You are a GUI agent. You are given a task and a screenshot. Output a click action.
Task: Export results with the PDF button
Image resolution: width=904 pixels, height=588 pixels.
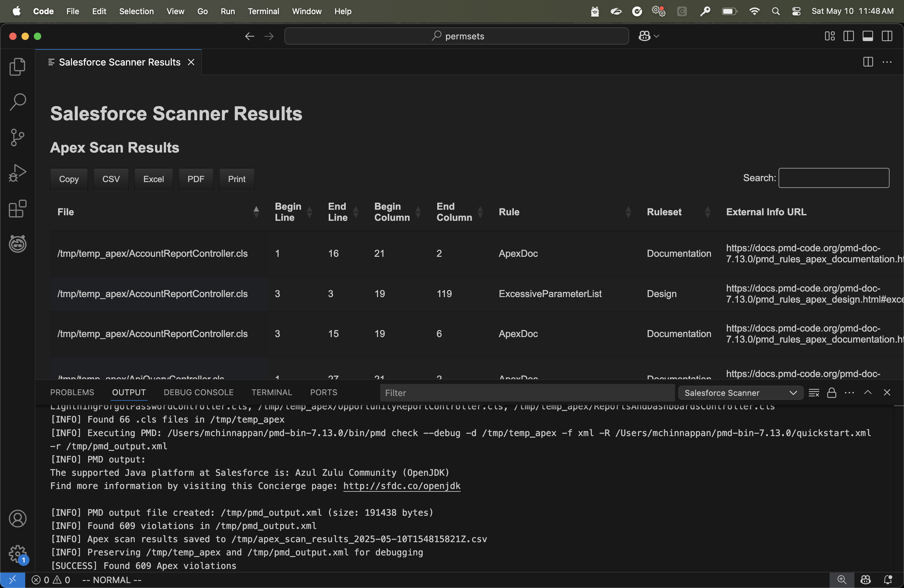pos(196,179)
